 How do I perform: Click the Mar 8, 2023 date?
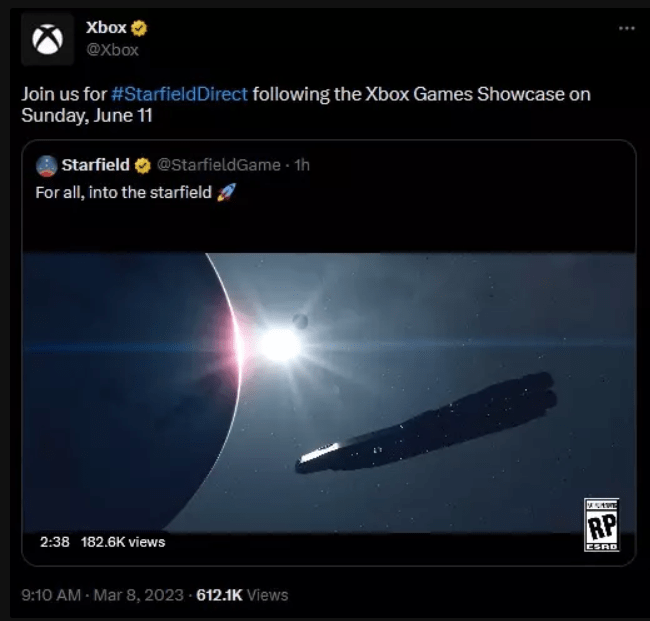[x=138, y=595]
